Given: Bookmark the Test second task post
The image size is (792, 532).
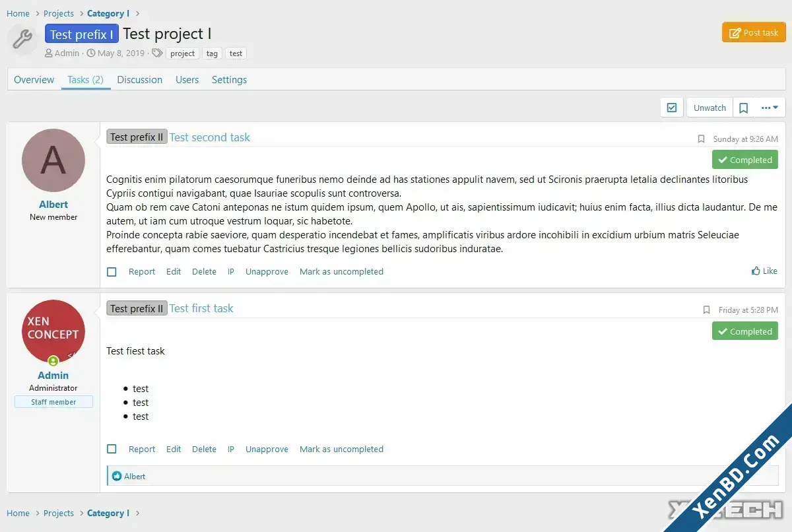Looking at the screenshot, I should (701, 139).
